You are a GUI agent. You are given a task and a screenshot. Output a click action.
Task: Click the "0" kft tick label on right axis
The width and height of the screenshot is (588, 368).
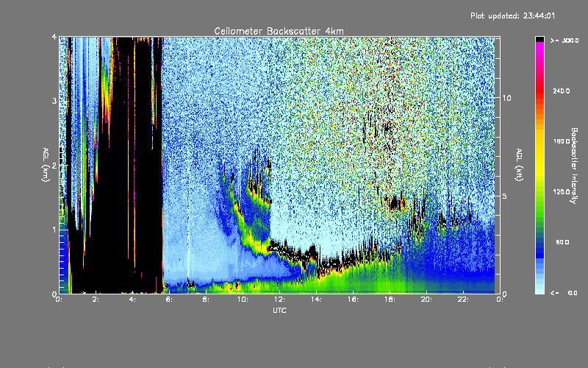click(504, 294)
